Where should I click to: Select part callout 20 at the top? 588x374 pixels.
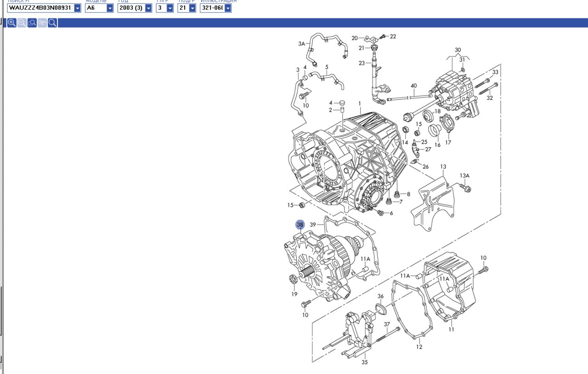355,38
